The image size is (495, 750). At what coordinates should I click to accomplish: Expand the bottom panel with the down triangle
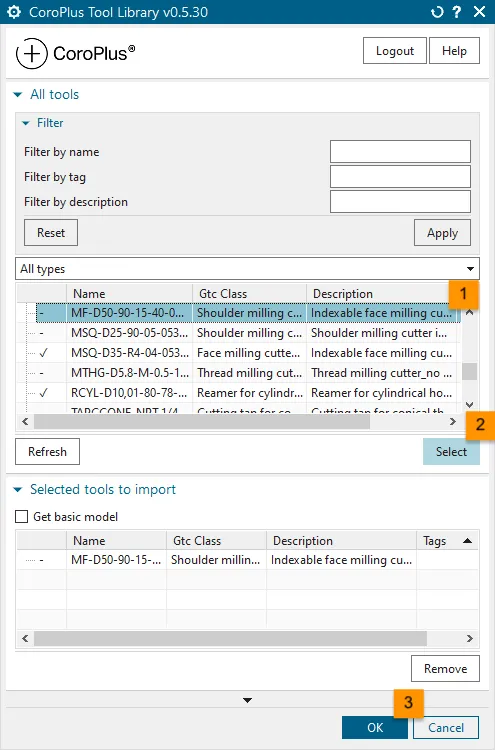click(x=247, y=700)
